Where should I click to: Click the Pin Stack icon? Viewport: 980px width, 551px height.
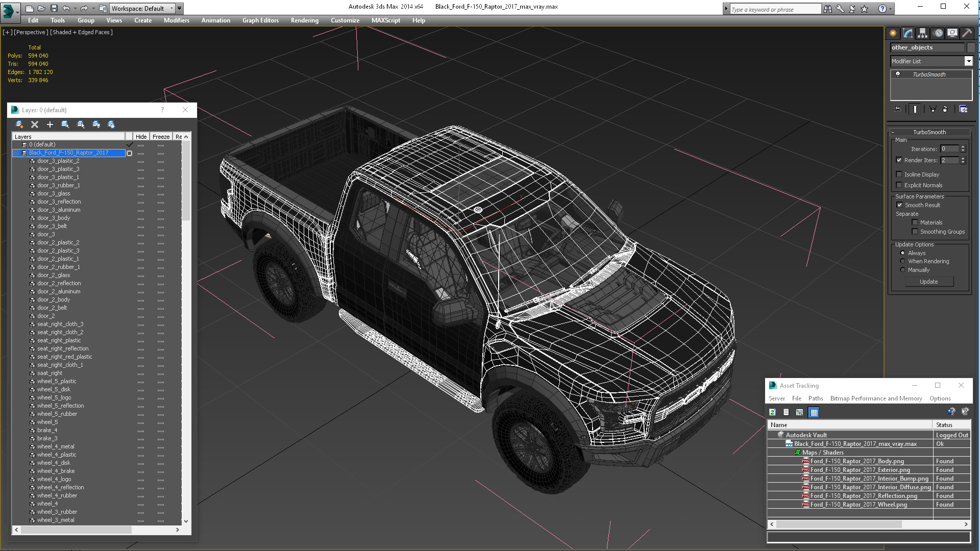[897, 109]
